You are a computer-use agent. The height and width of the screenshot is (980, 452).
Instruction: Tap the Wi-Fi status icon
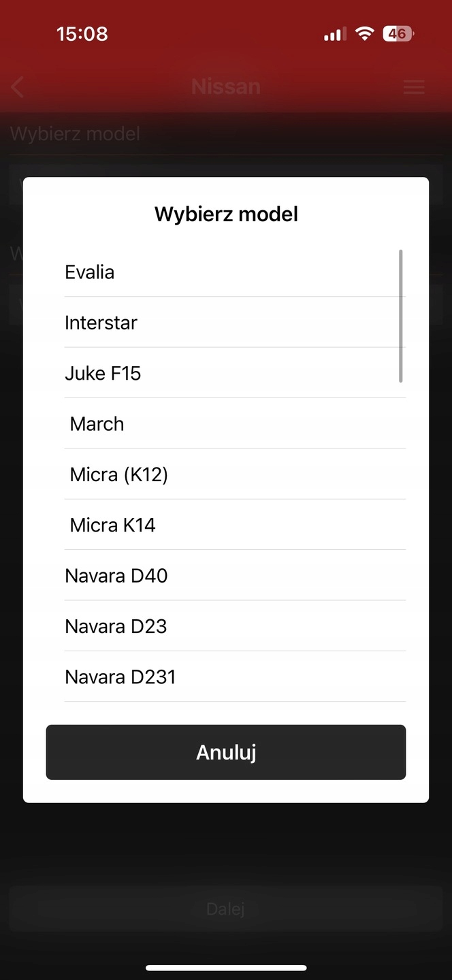(x=365, y=34)
